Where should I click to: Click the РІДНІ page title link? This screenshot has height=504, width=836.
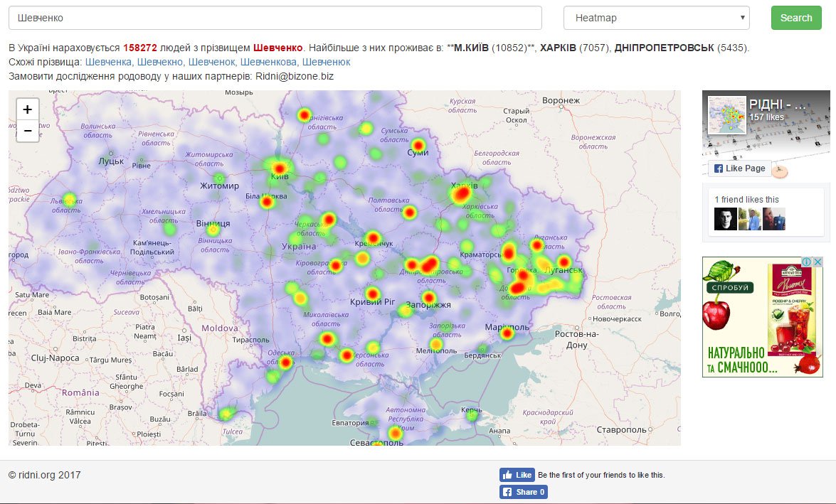778,104
